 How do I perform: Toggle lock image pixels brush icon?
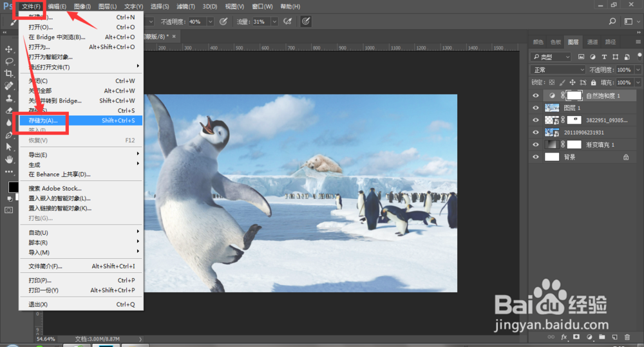562,82
